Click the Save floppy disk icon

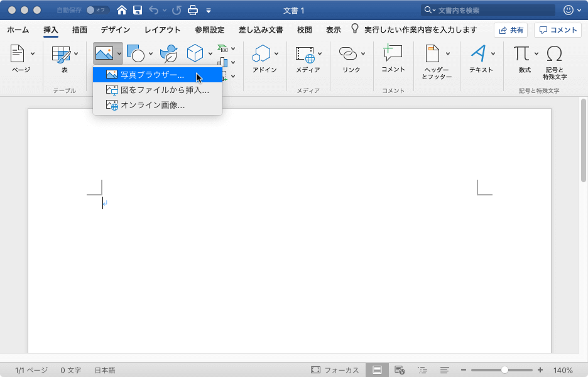[x=138, y=10]
